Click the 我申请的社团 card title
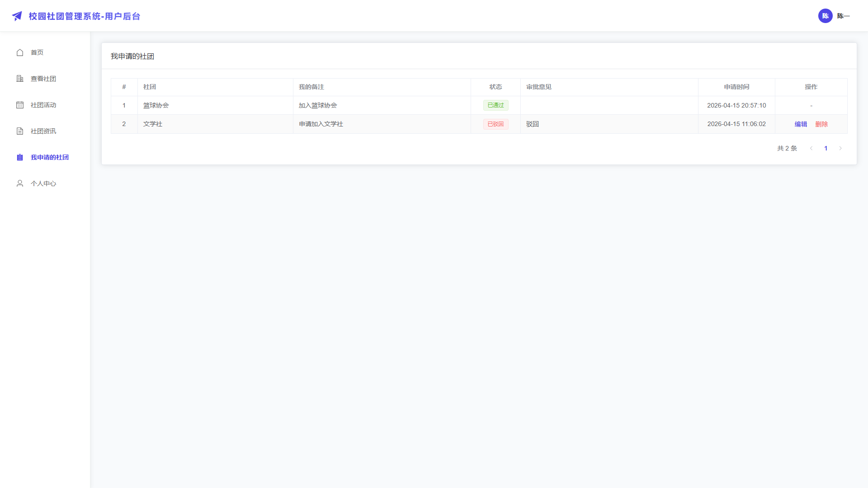868x488 pixels. tap(132, 56)
